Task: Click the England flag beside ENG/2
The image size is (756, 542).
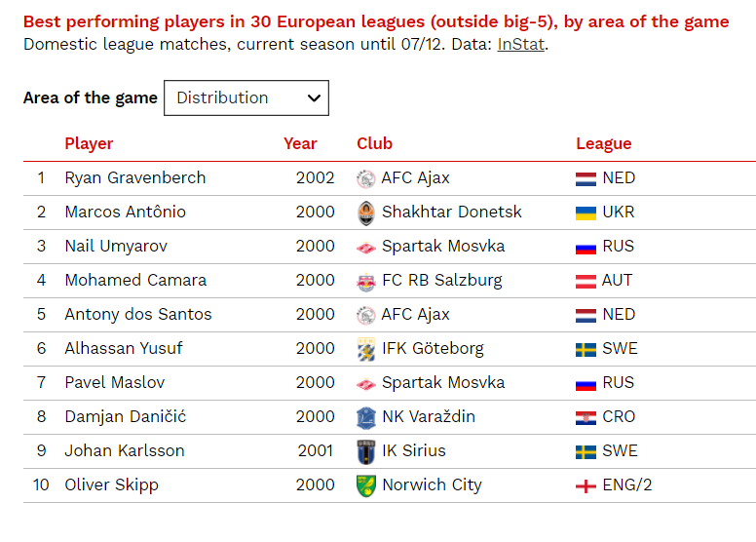Action: [586, 486]
